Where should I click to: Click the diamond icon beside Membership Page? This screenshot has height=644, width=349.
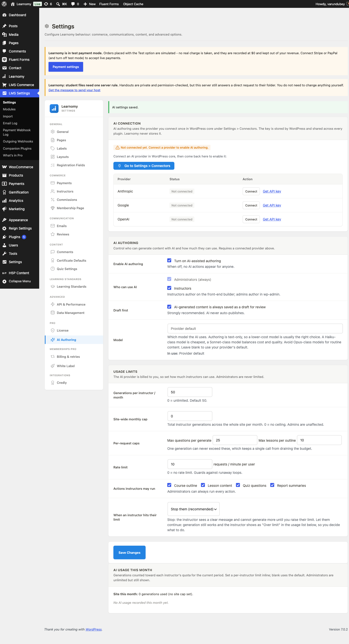53,208
